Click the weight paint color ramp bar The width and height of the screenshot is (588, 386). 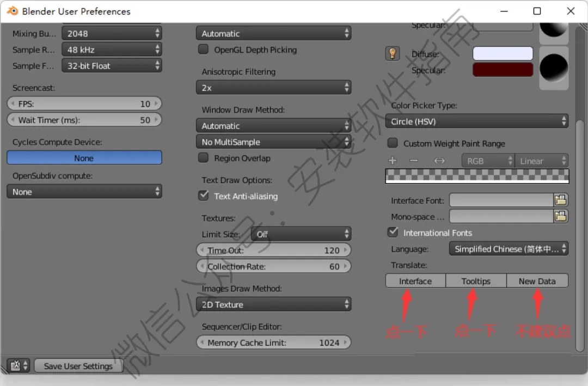click(477, 176)
